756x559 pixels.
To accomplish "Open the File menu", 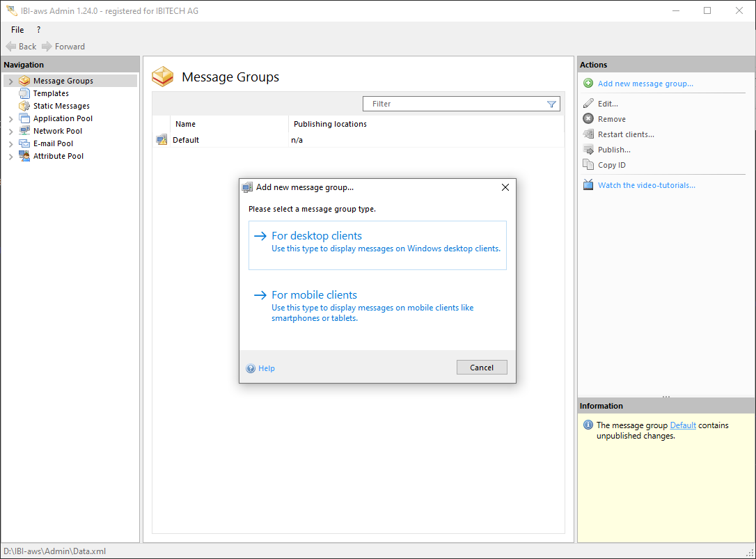I will tap(17, 30).
